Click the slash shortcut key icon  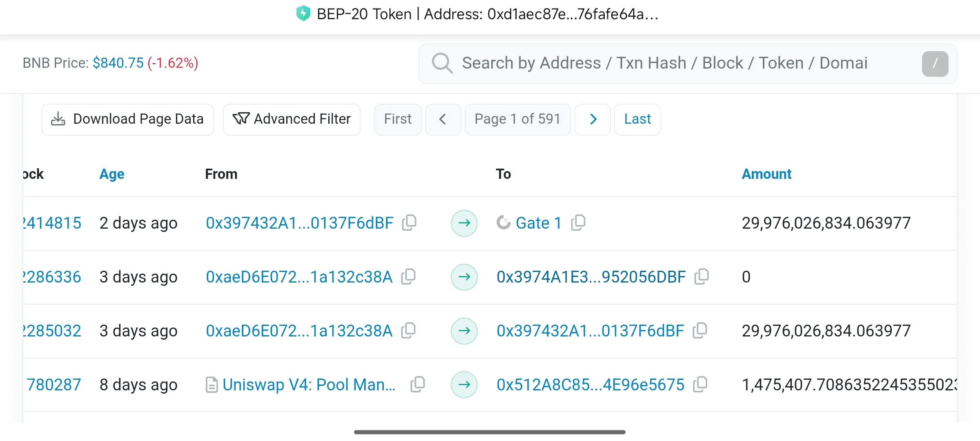click(935, 64)
